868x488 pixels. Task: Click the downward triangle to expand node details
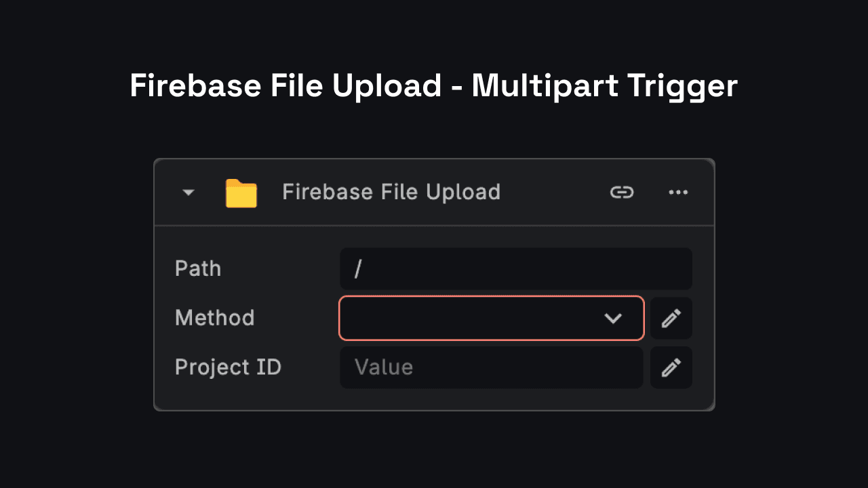click(188, 192)
